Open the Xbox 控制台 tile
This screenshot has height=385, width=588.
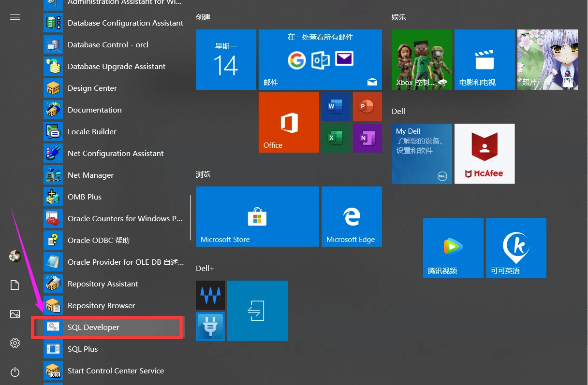pos(422,59)
